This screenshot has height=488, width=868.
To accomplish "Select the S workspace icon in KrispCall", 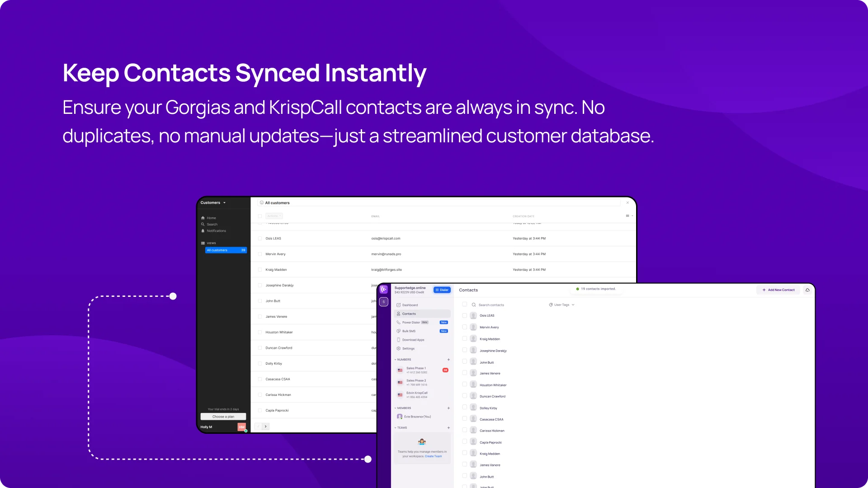I will (x=384, y=302).
